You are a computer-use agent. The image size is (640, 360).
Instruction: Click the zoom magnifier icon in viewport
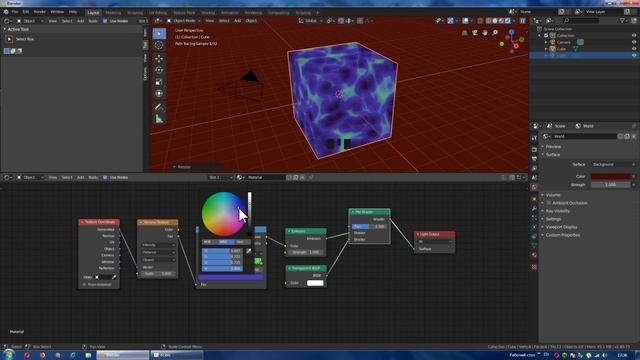click(x=495, y=33)
